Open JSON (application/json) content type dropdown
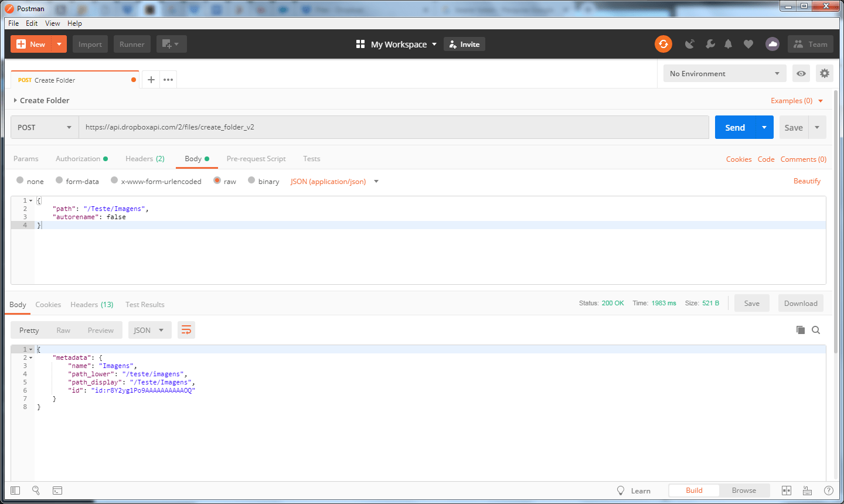The image size is (844, 504). [x=335, y=182]
